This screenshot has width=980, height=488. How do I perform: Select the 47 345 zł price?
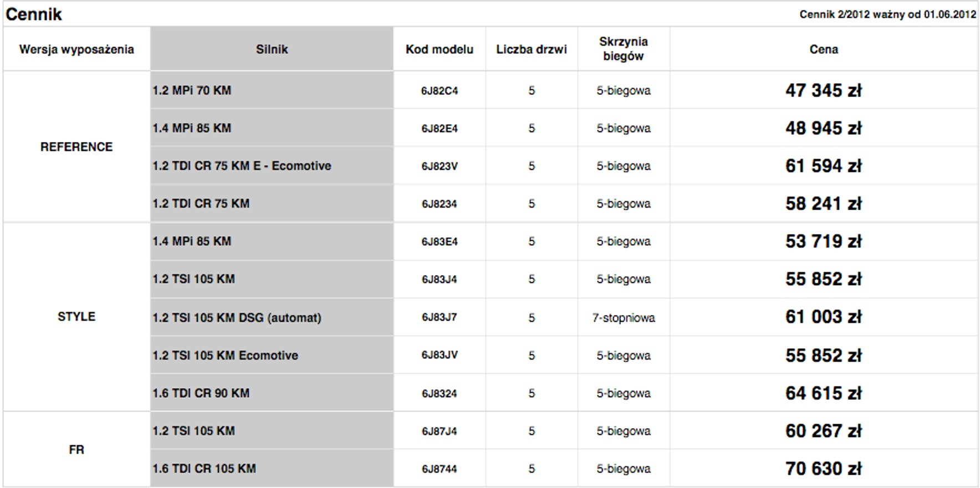(x=824, y=90)
